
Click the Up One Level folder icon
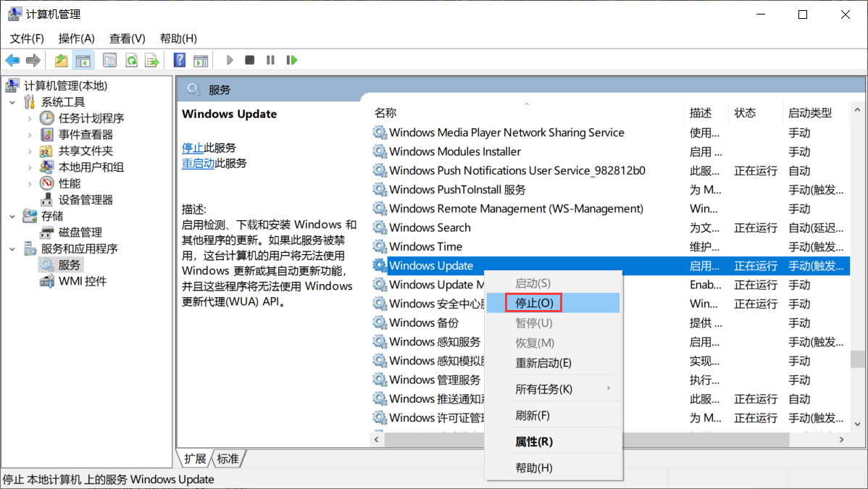(x=62, y=60)
